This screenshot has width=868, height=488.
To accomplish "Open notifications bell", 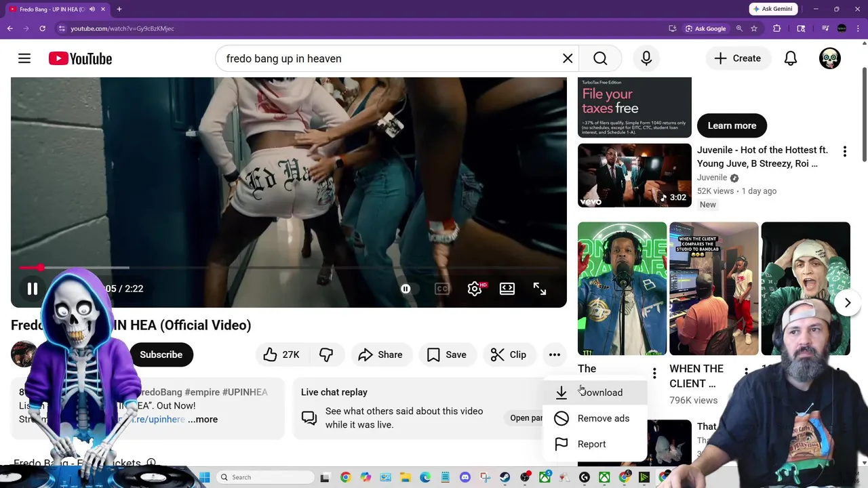I will click(791, 58).
